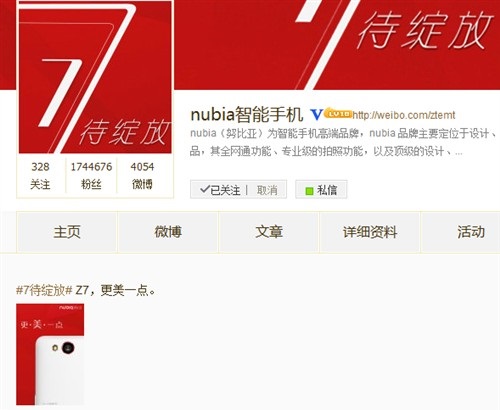The width and height of the screenshot is (500, 410).
Task: Switch to the 主页 tab
Action: [67, 232]
